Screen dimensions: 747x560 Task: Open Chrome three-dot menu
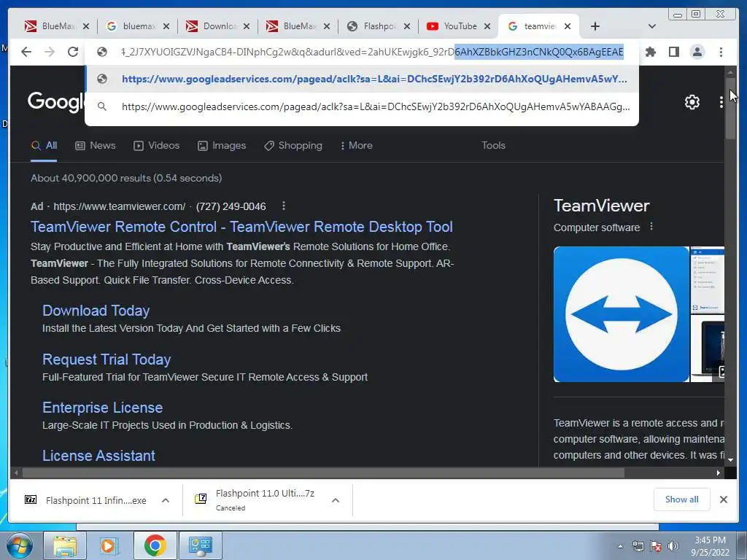(x=721, y=52)
